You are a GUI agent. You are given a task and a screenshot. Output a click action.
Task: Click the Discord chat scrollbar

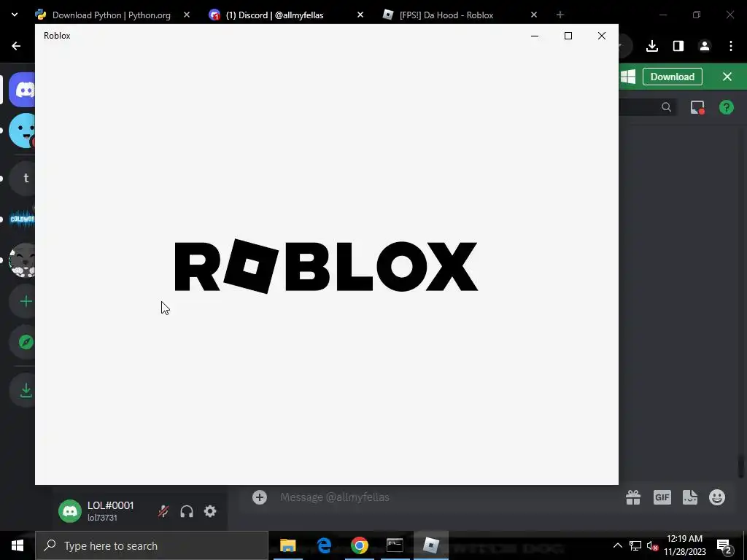(741, 467)
